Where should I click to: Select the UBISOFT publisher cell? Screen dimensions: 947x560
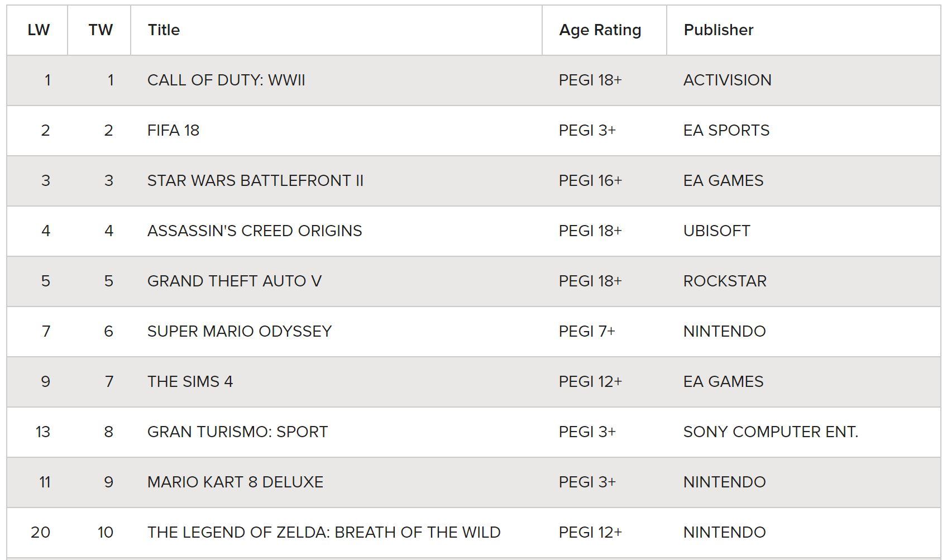[716, 231]
